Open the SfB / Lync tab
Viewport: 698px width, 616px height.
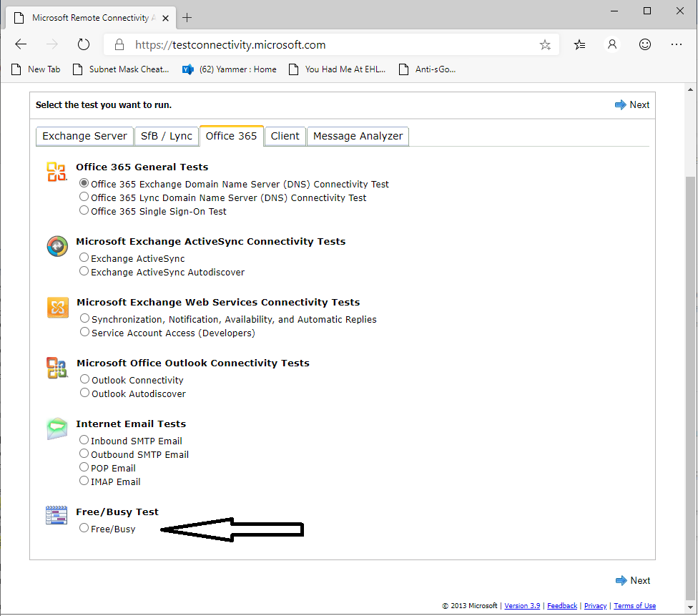(x=167, y=136)
